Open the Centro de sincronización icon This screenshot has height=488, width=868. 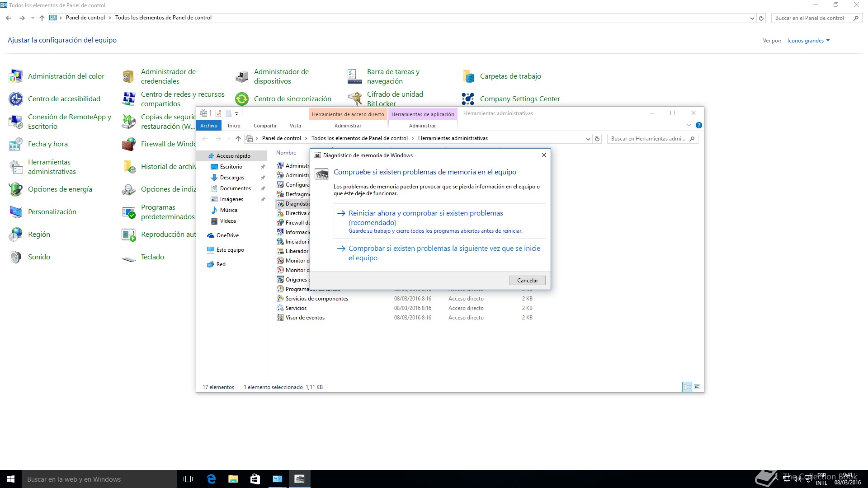(242, 99)
